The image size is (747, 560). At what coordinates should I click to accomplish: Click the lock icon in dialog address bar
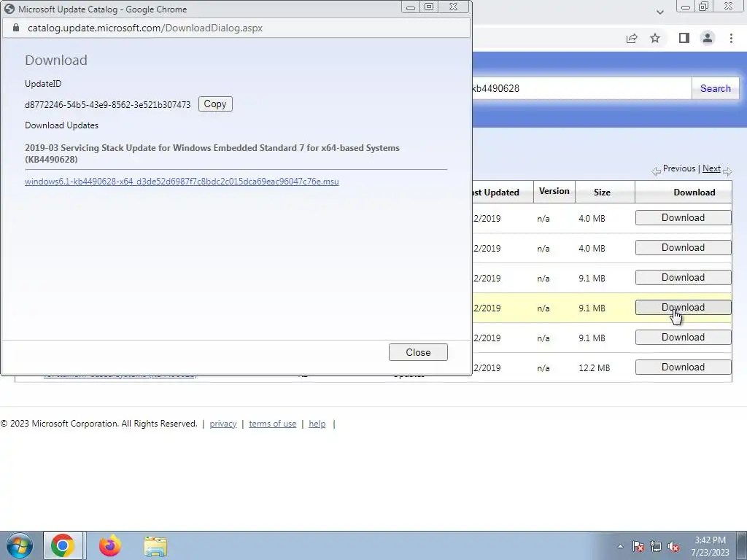[16, 28]
